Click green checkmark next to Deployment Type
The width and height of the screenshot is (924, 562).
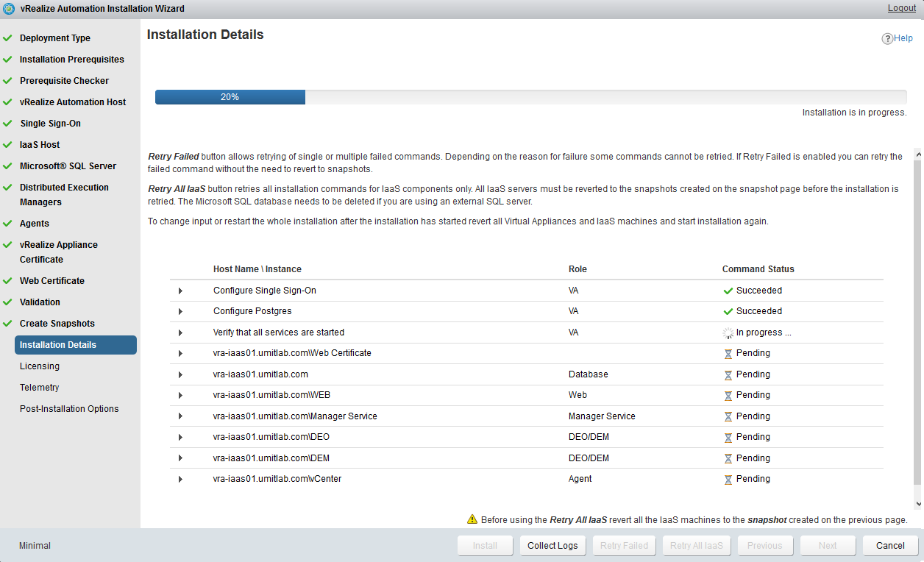(x=7, y=38)
